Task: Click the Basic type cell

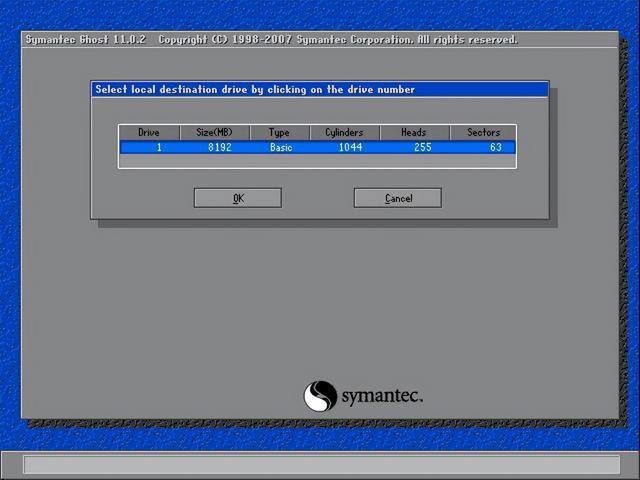Action: tap(281, 147)
